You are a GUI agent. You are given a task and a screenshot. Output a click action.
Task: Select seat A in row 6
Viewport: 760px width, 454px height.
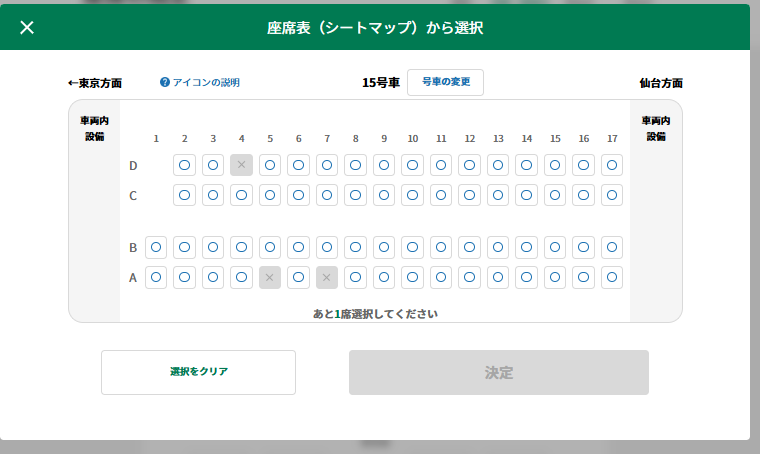coord(298,277)
